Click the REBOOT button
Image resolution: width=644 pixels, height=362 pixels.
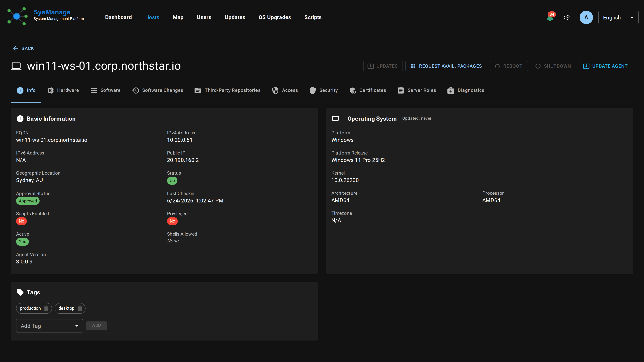509,66
